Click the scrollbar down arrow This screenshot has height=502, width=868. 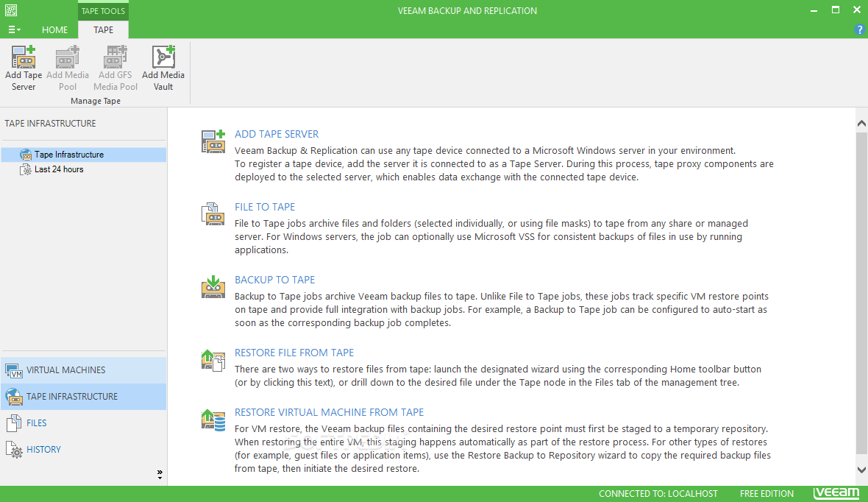tap(861, 470)
